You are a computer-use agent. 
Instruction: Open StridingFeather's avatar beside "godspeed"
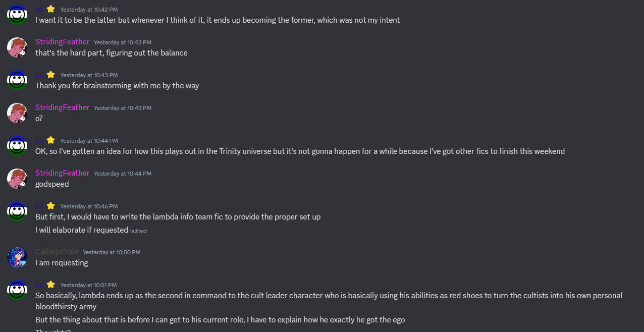click(x=17, y=179)
